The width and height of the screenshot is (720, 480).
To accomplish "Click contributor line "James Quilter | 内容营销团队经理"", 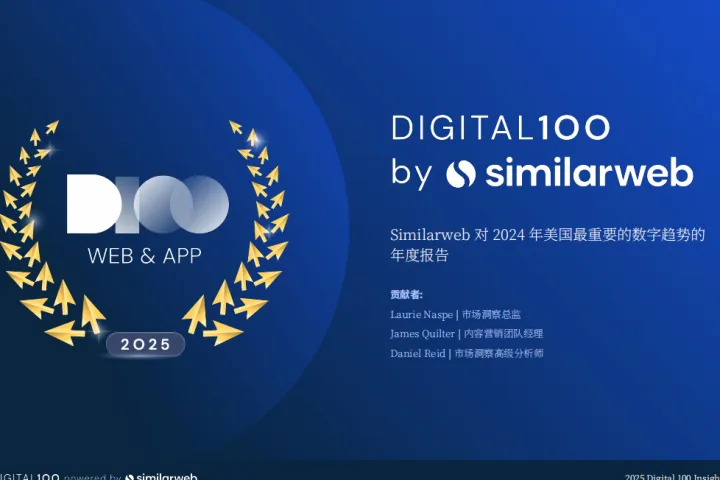I will pos(467,334).
